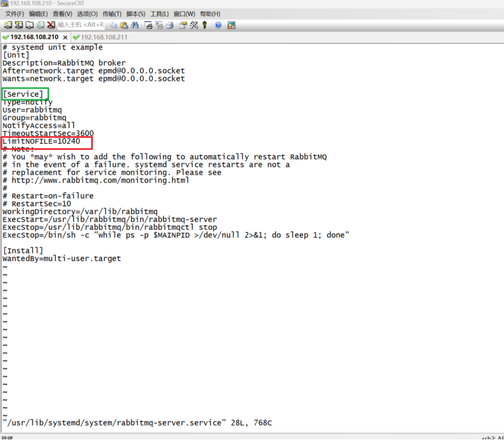
Task: Click the vim file status line at bottom
Action: click(137, 422)
